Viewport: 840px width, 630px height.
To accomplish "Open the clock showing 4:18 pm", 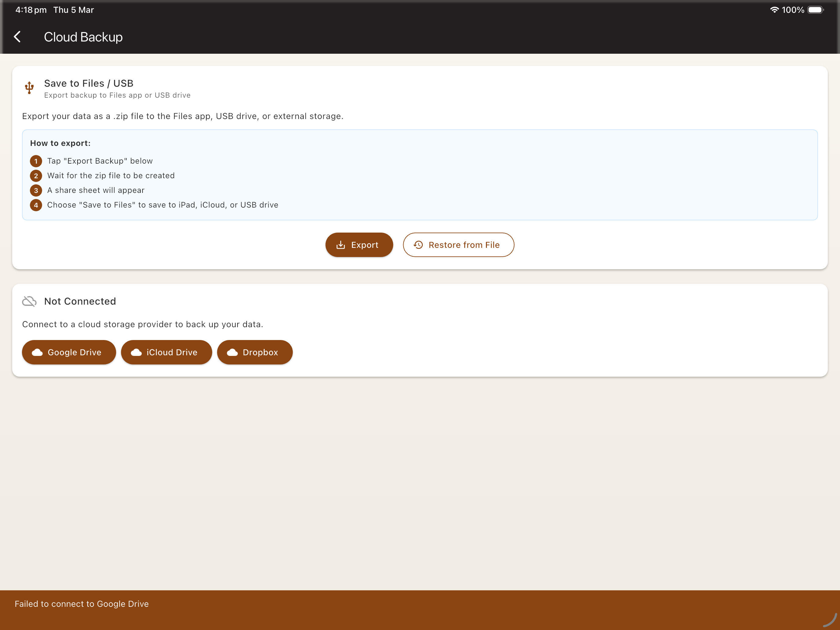I will tap(31, 10).
